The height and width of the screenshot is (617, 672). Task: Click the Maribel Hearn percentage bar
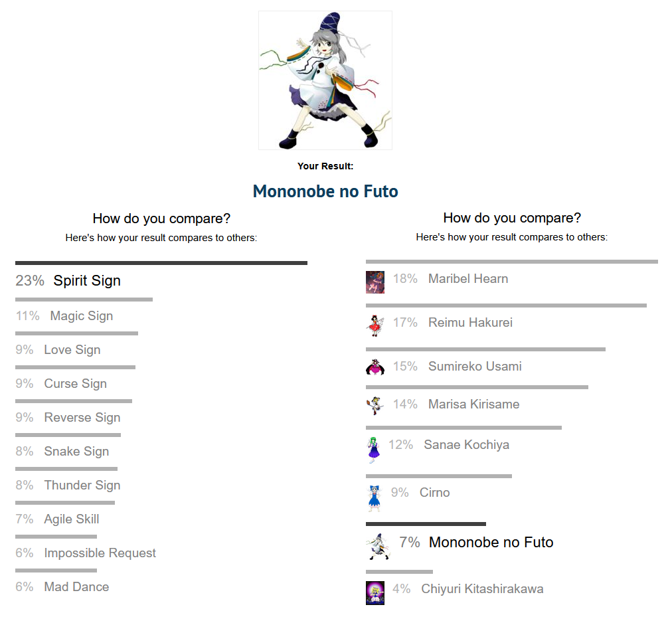tap(511, 262)
